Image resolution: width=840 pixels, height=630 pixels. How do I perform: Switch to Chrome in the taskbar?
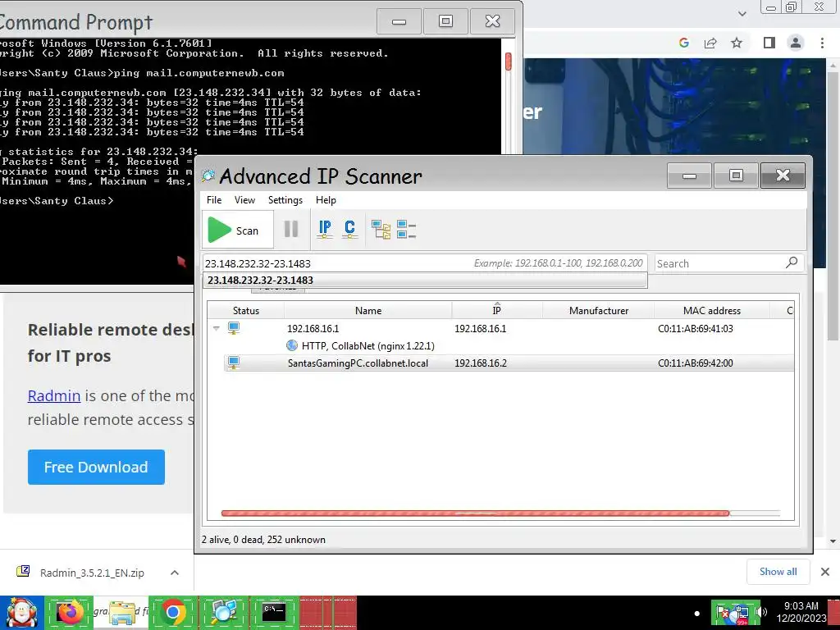pos(173,612)
